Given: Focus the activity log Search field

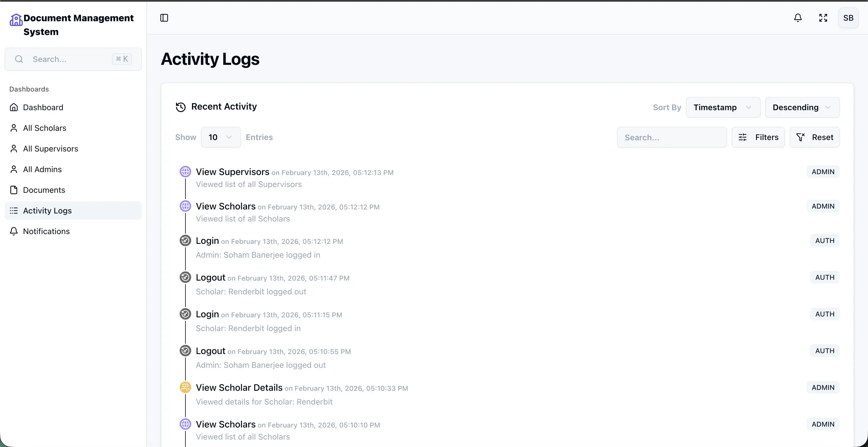Looking at the screenshot, I should [672, 137].
